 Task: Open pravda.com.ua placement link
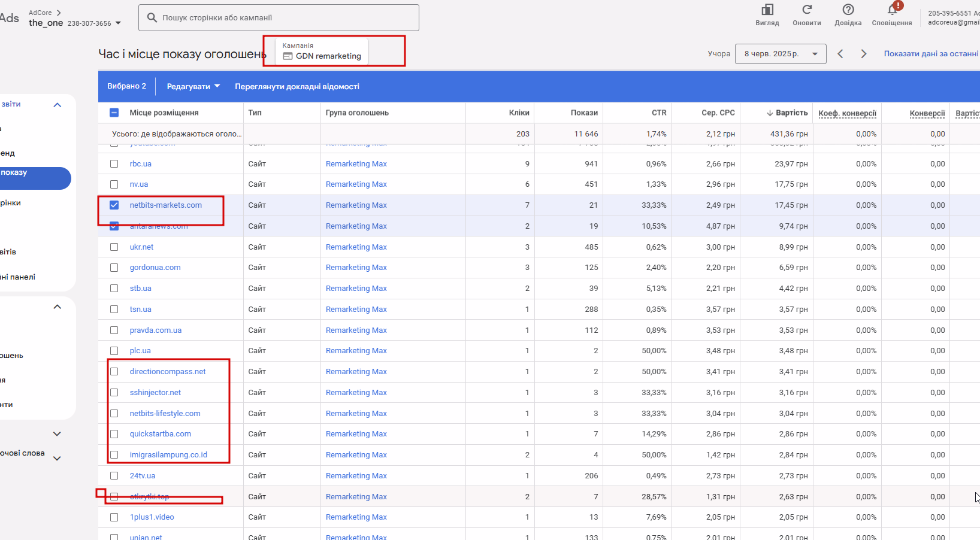click(156, 330)
